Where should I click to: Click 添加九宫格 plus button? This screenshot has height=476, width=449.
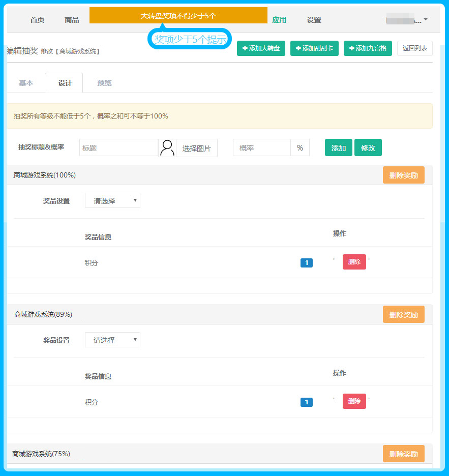coord(368,48)
